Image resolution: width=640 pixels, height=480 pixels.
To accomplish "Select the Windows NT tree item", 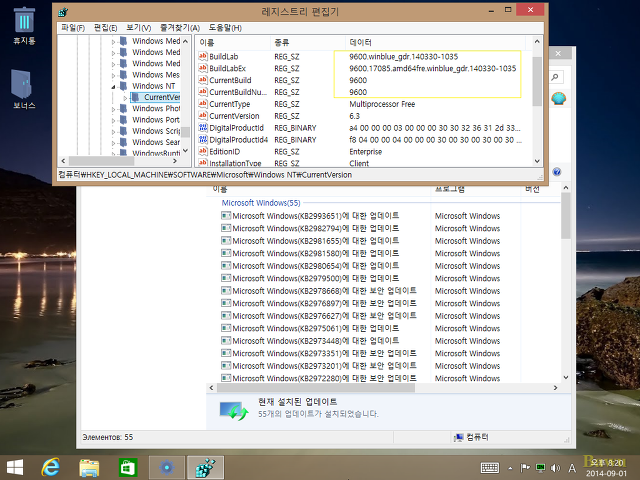I will click(153, 86).
